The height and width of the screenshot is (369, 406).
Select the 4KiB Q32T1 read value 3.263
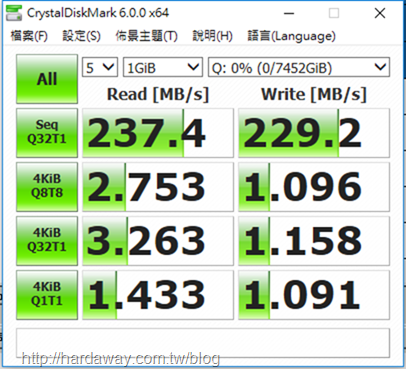tap(158, 241)
